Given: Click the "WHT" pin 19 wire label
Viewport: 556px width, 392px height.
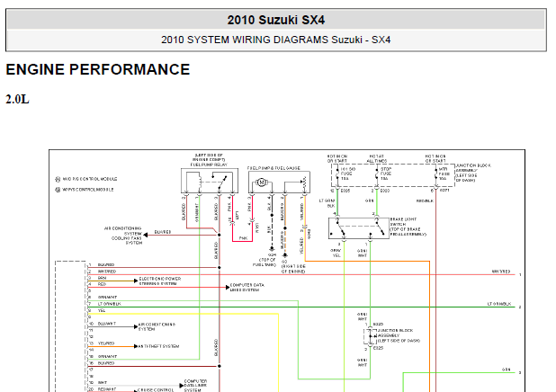Looking at the screenshot, I should click(x=103, y=383).
